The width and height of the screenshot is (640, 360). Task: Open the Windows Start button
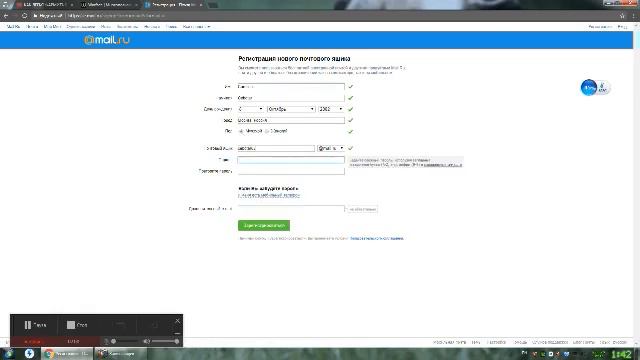tap(9, 353)
